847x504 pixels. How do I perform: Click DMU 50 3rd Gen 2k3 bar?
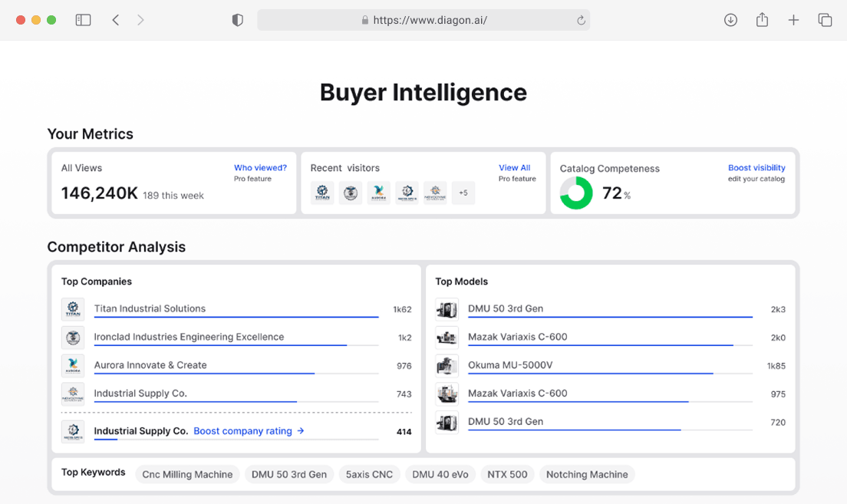tap(610, 317)
